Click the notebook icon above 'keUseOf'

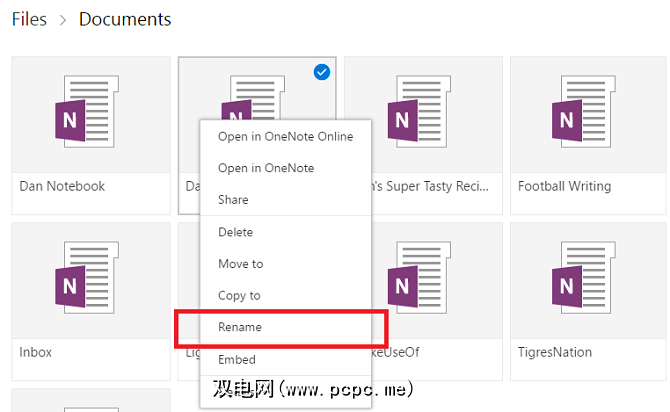(x=419, y=278)
